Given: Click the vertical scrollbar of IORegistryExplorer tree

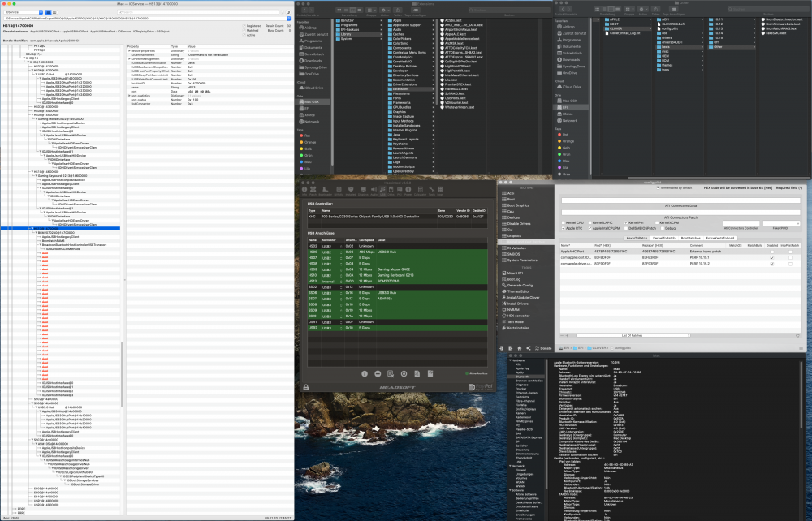Looking at the screenshot, I should [x=123, y=373].
